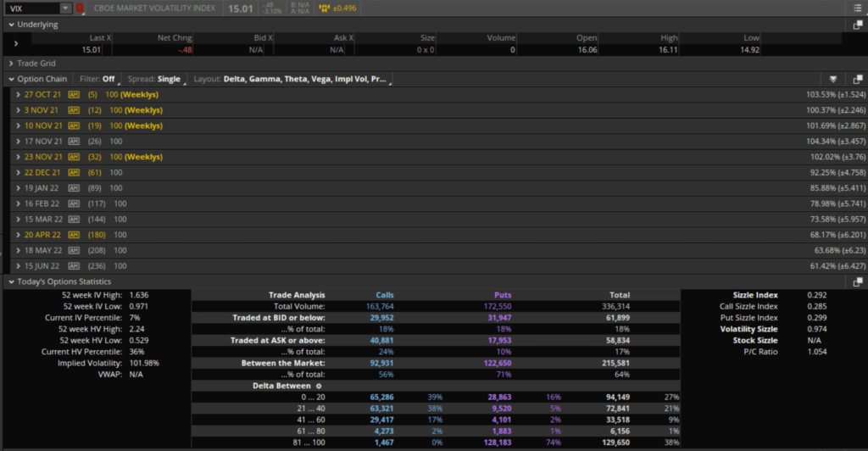Click AH icon on 18 MAY 22 row
The image size is (868, 451).
point(74,251)
